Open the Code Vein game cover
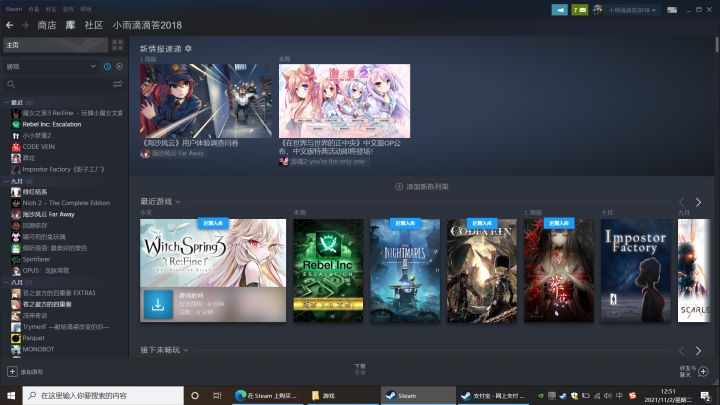Screen dimensions: 720x405 coord(482,270)
